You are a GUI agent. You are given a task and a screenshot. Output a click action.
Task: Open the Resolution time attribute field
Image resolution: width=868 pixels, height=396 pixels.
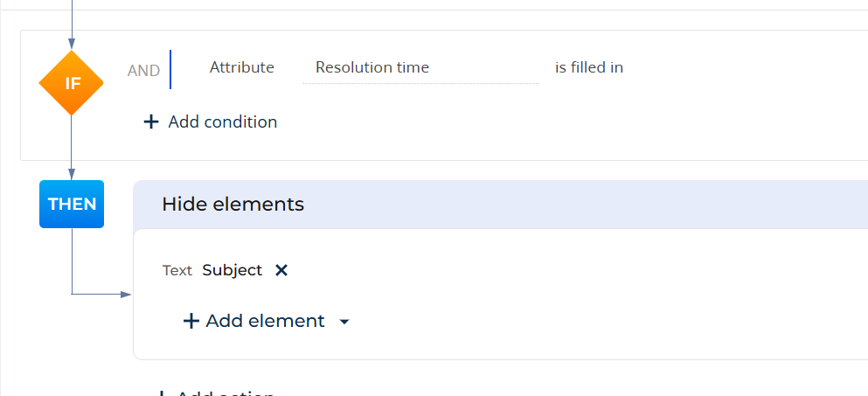[420, 67]
